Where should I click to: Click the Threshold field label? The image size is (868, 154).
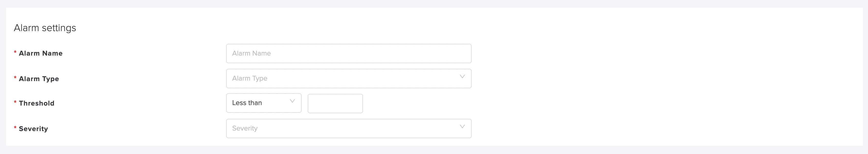(36, 103)
